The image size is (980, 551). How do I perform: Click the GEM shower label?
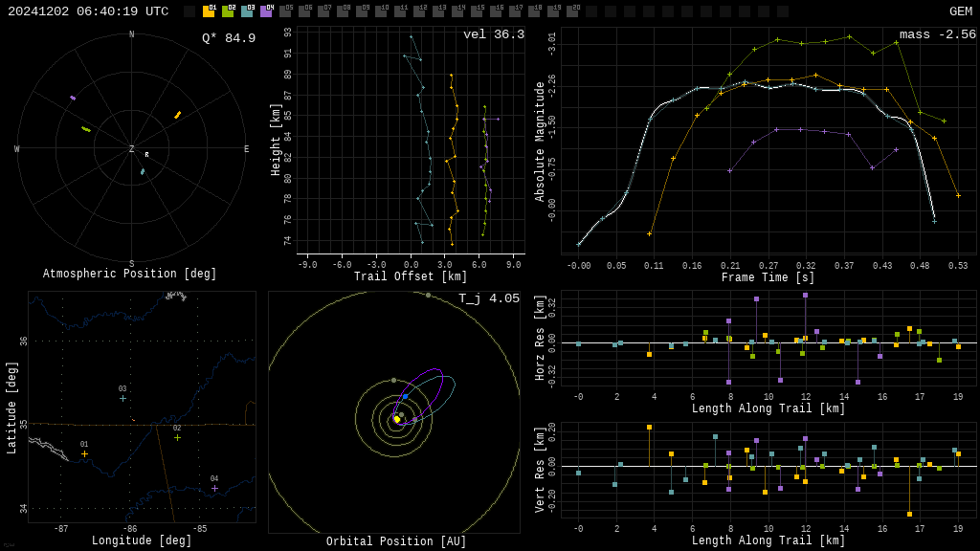[961, 11]
